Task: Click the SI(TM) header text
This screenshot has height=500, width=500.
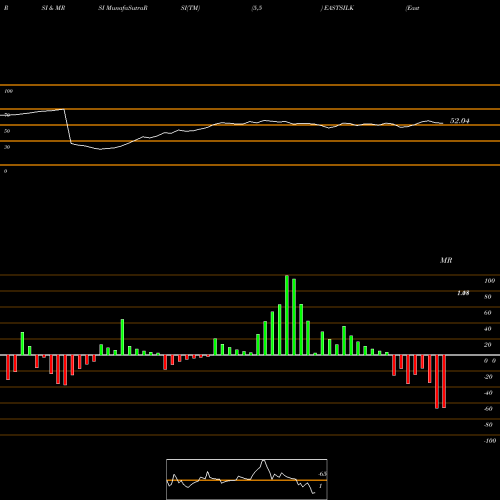Action: (x=190, y=8)
